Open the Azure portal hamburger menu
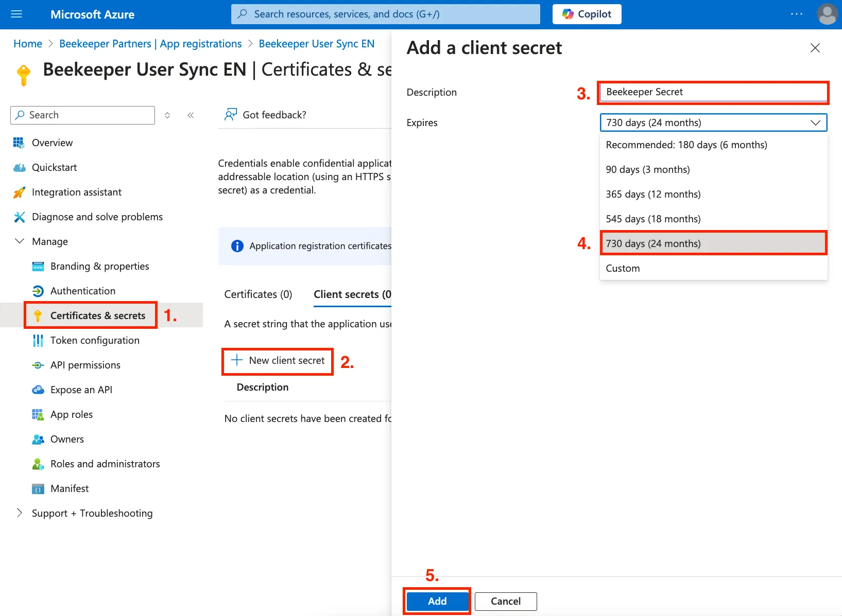Image resolution: width=842 pixels, height=616 pixels. [16, 14]
